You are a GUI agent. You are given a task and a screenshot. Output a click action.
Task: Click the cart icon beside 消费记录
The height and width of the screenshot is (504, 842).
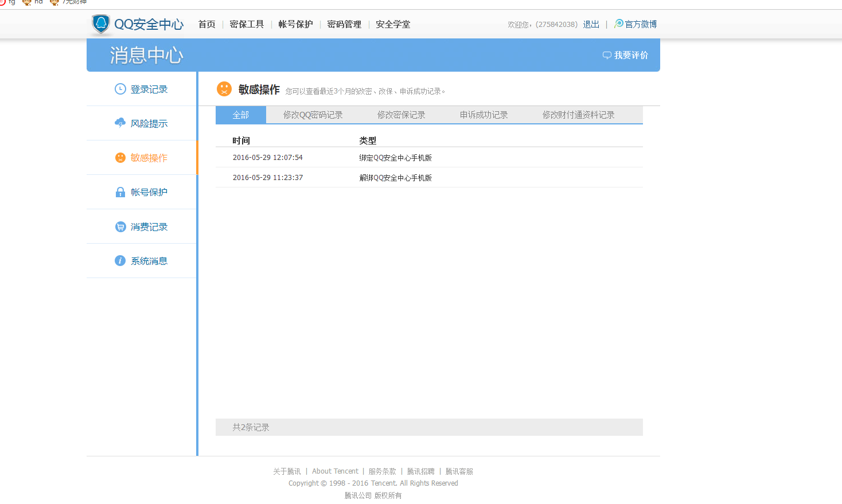click(x=120, y=226)
